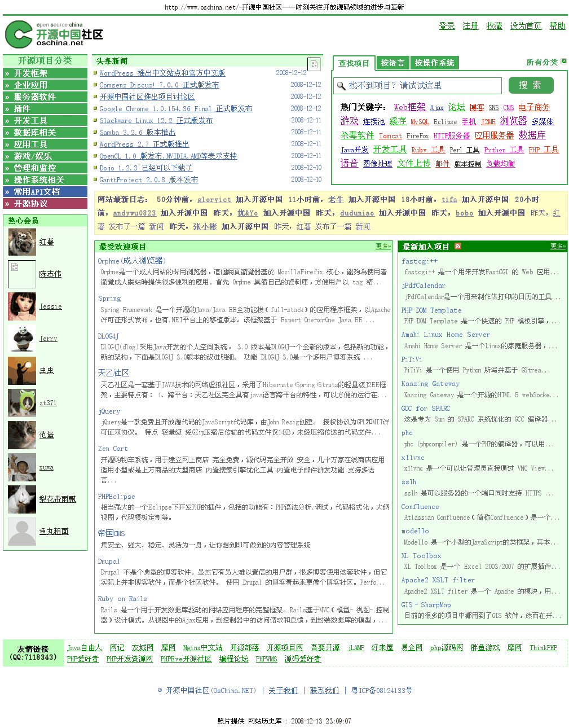Click ThinkPHP in 友情链接
569x728 pixels.
543,648
